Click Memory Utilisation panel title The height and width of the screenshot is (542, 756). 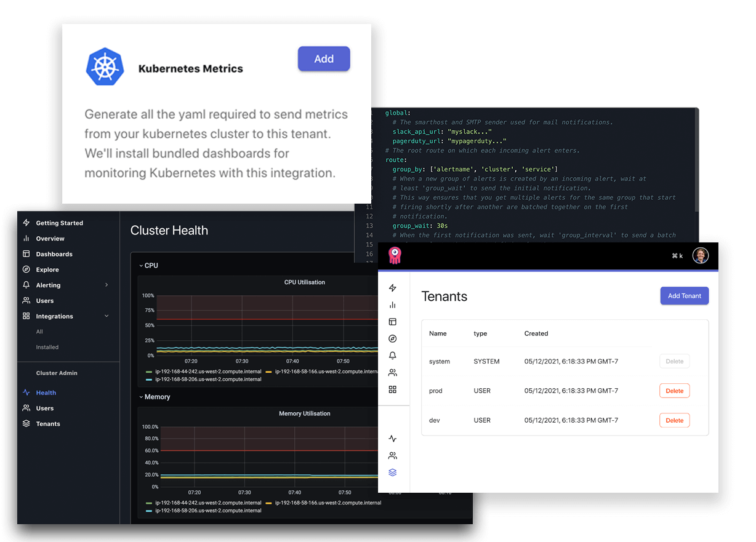pyautogui.click(x=305, y=413)
